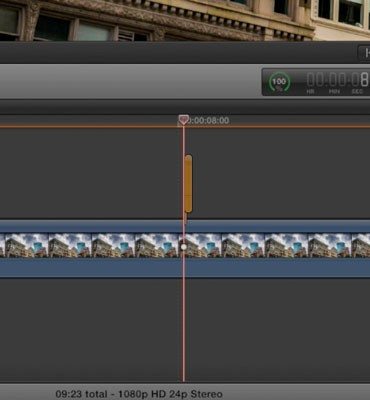Select the filmstrip thumbnail immediately right of playhead
370x400 pixels.
(x=202, y=246)
